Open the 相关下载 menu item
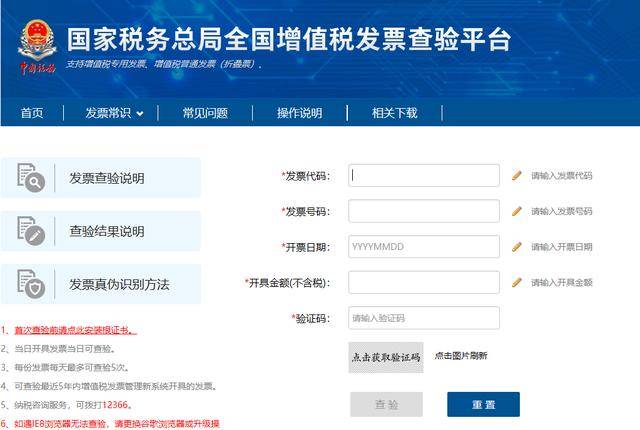 click(x=394, y=113)
